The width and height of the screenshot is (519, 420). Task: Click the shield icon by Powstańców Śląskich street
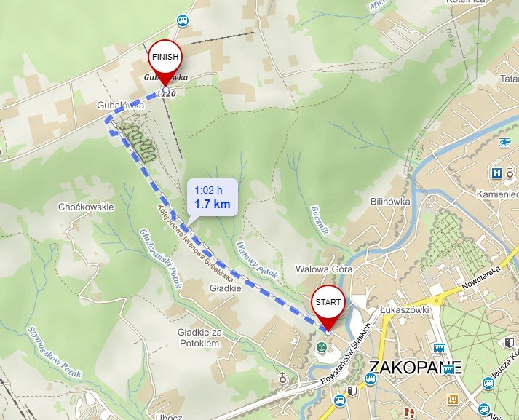click(352, 391)
